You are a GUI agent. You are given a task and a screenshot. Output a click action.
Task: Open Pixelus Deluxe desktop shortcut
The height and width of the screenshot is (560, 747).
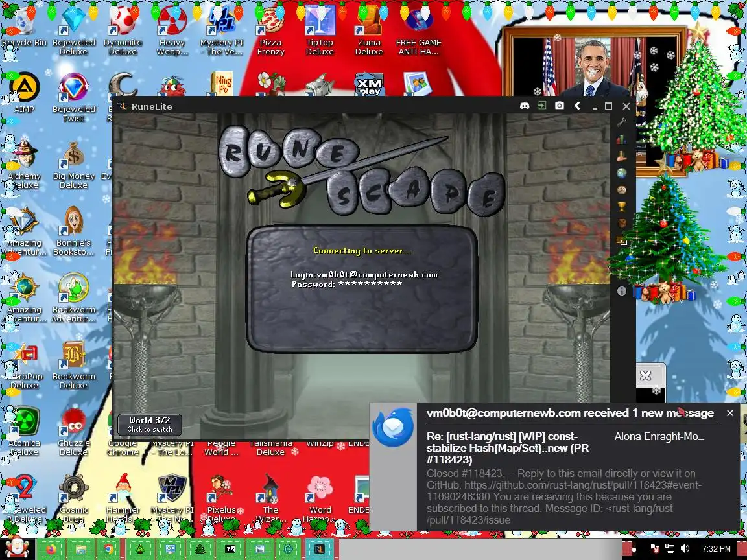click(x=222, y=498)
